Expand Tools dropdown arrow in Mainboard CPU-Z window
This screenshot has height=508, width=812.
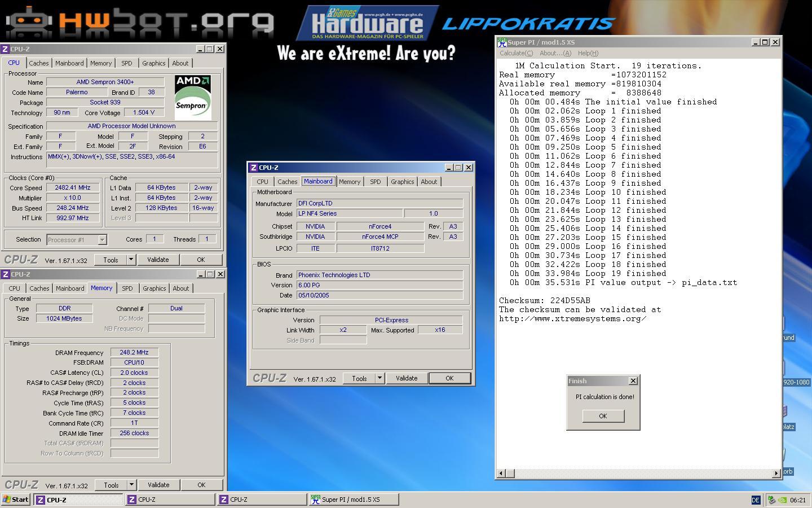379,378
